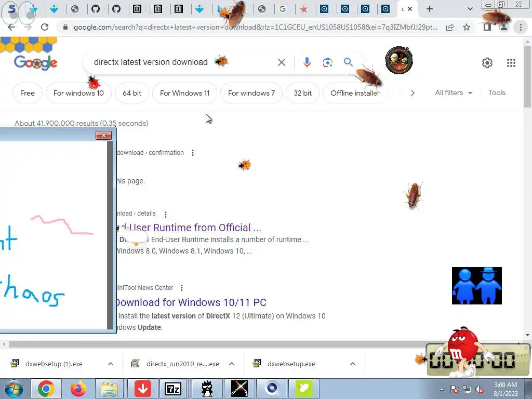Image resolution: width=532 pixels, height=399 pixels.
Task: Expand dxwebsetup (1).exe download options
Action: pyautogui.click(x=111, y=364)
